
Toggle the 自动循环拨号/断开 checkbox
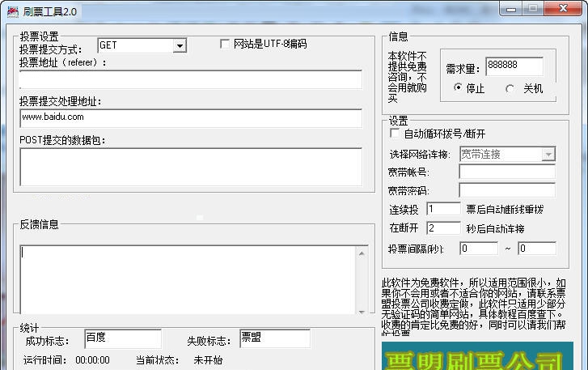pyautogui.click(x=395, y=134)
